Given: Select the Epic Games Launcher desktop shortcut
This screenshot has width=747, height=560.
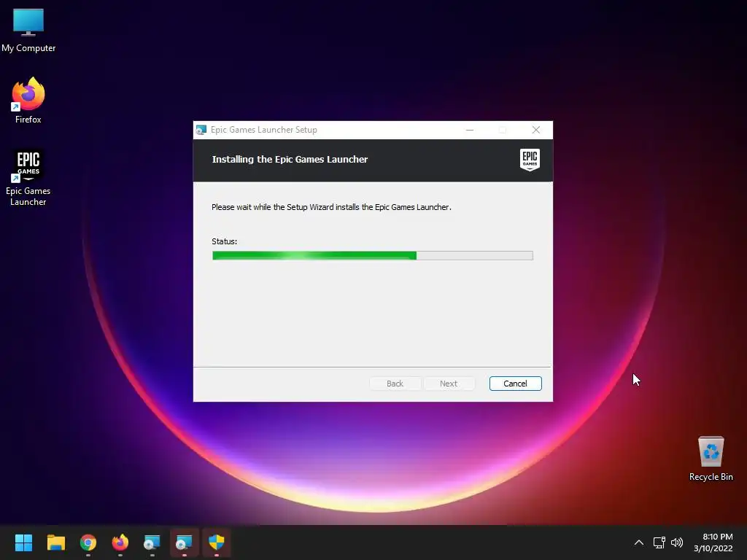Looking at the screenshot, I should click(x=28, y=177).
